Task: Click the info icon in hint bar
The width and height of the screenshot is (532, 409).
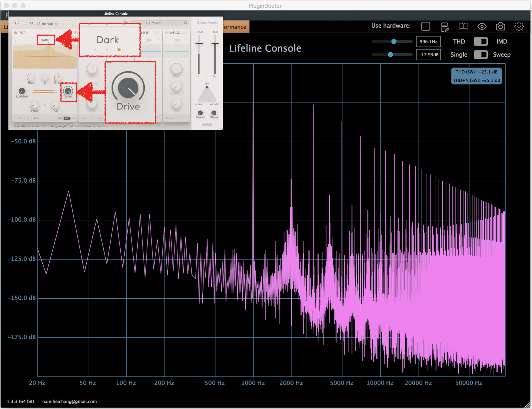Action: coord(14,126)
